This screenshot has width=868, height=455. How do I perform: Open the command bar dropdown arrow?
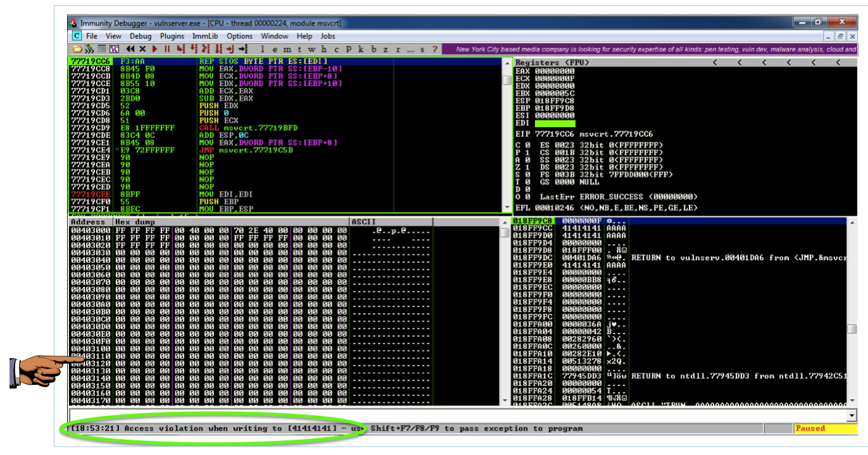(852, 415)
